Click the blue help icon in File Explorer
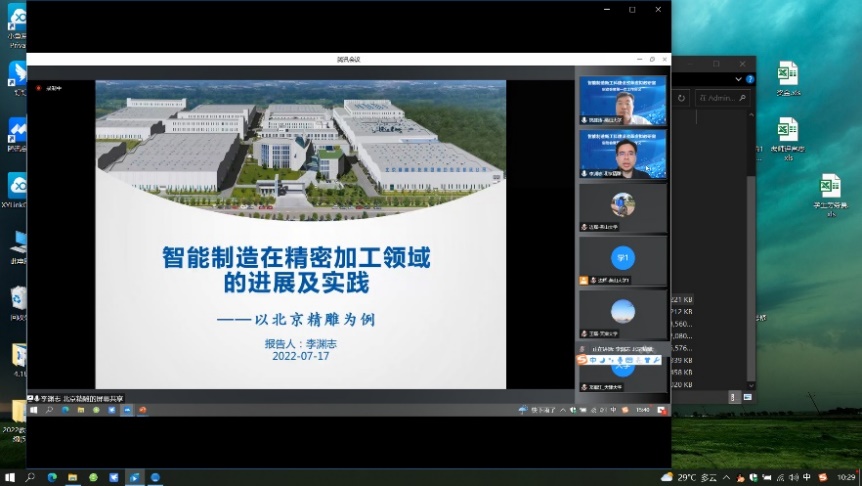862x486 pixels. [750, 78]
